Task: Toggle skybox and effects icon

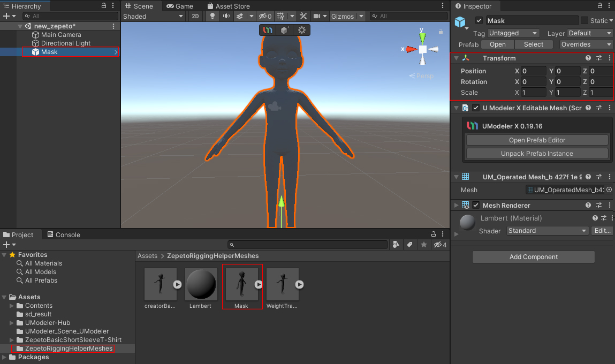Action: (x=240, y=16)
